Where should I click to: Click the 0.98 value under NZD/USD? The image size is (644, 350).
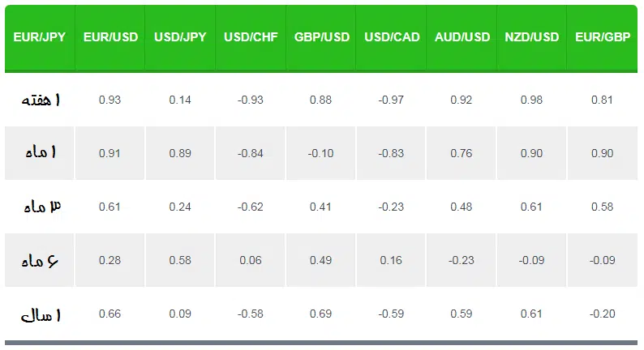[x=531, y=100]
